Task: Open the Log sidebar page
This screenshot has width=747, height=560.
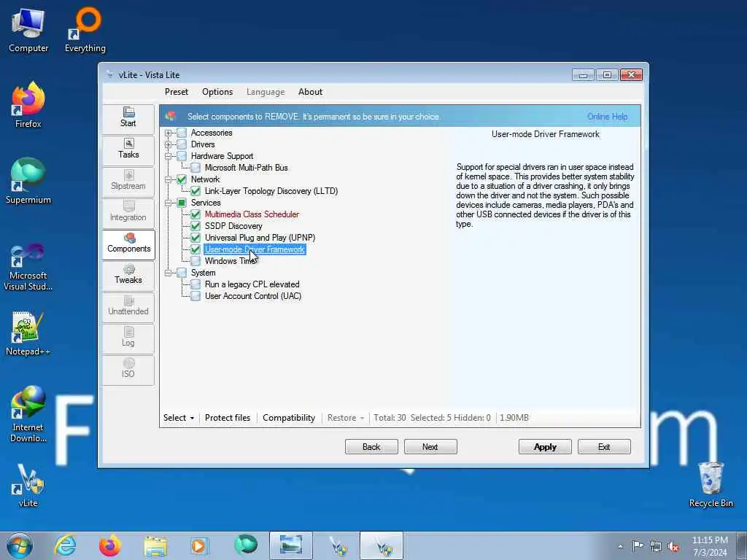Action: [128, 338]
